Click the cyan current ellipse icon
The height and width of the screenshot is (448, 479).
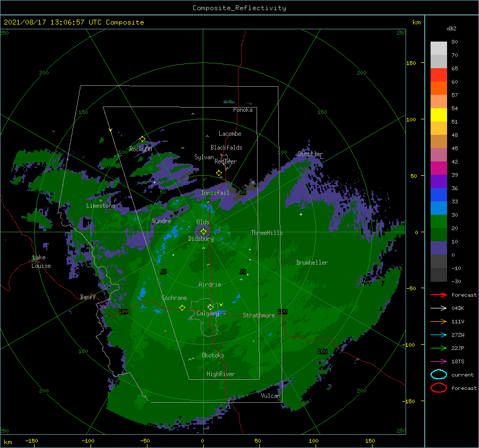(439, 374)
